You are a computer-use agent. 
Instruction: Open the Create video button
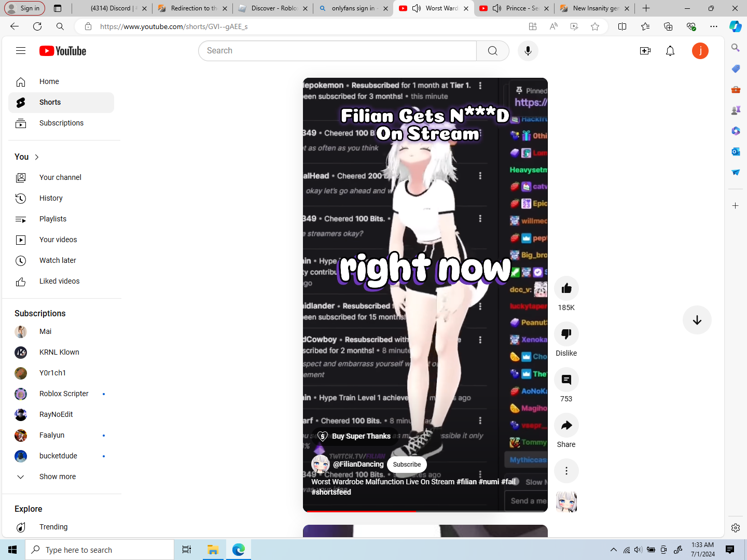[x=645, y=51]
